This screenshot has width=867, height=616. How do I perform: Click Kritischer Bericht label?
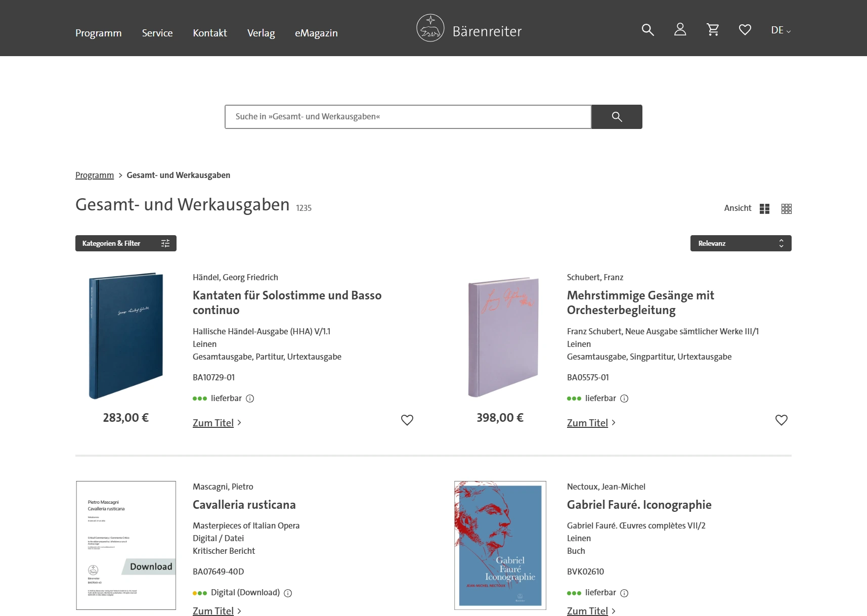[224, 551]
